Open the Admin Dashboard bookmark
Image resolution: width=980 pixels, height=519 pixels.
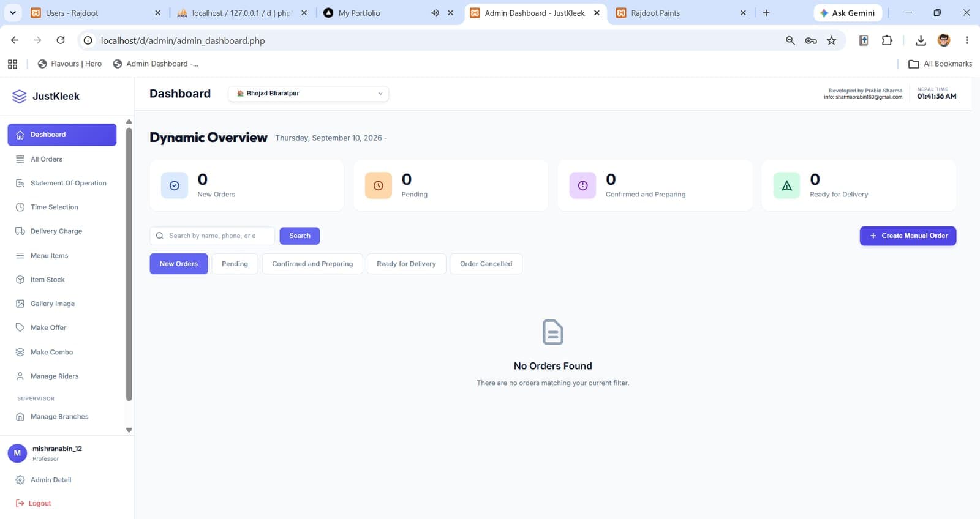coord(156,64)
